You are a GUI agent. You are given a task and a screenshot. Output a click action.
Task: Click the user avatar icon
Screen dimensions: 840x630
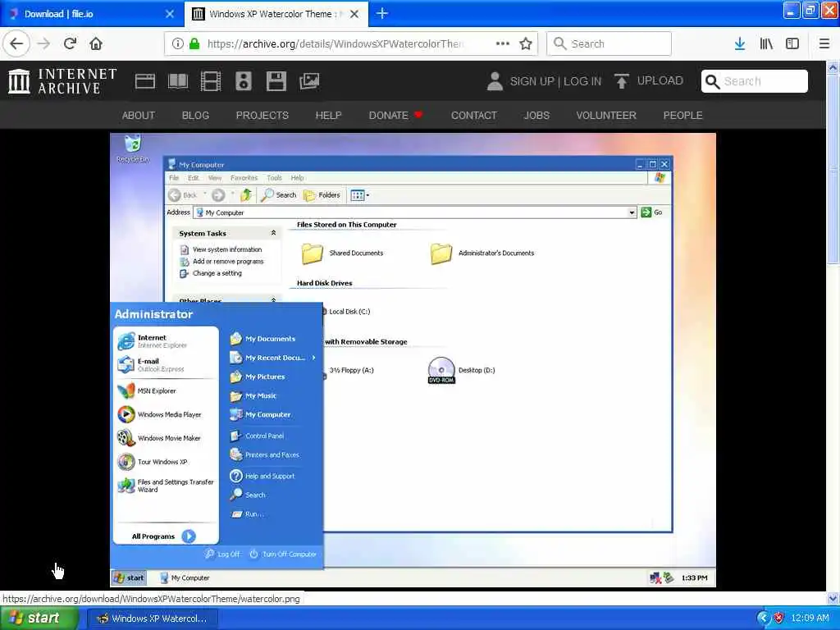tap(495, 81)
